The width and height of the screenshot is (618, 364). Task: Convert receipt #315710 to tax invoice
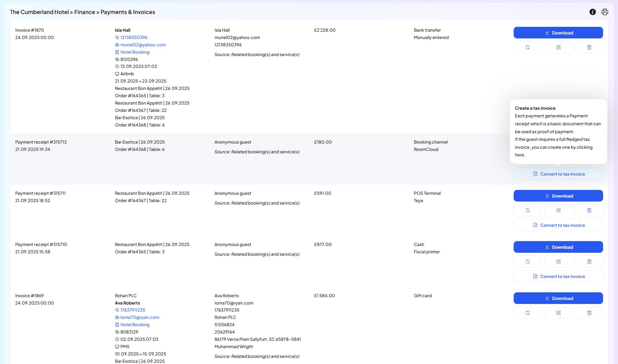click(558, 276)
